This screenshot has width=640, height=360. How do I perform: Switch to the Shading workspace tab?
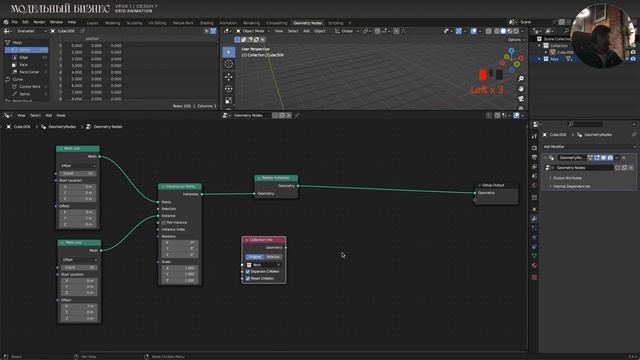[x=206, y=23]
